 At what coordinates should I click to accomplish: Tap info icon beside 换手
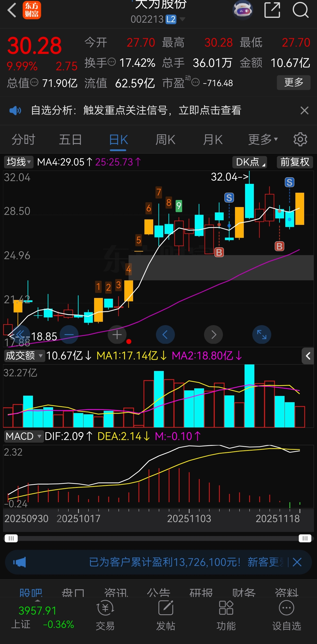[112, 61]
